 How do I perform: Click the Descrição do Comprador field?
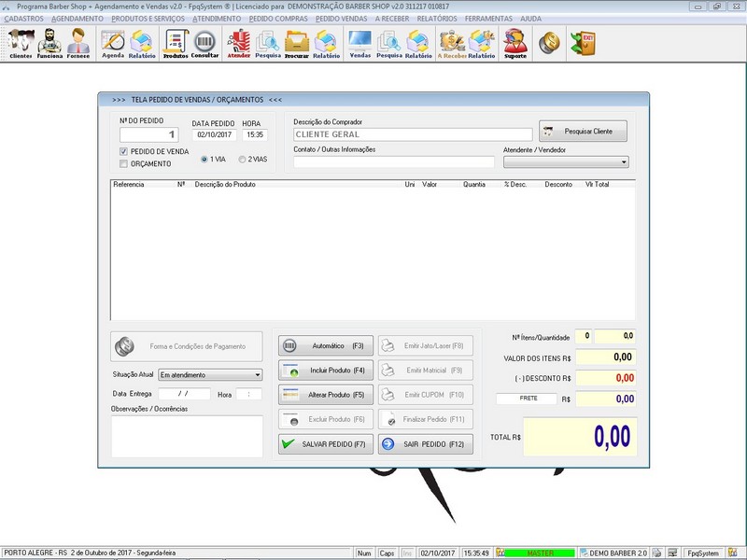tap(413, 134)
